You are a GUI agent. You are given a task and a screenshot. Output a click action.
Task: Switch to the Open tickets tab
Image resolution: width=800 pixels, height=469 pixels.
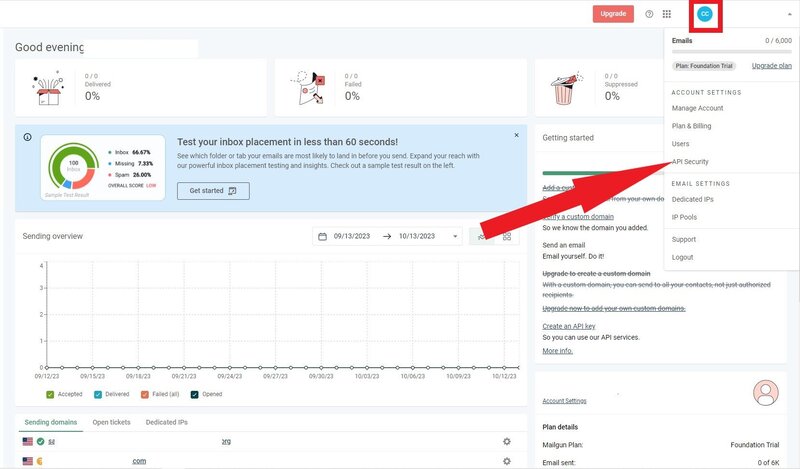[x=111, y=422]
